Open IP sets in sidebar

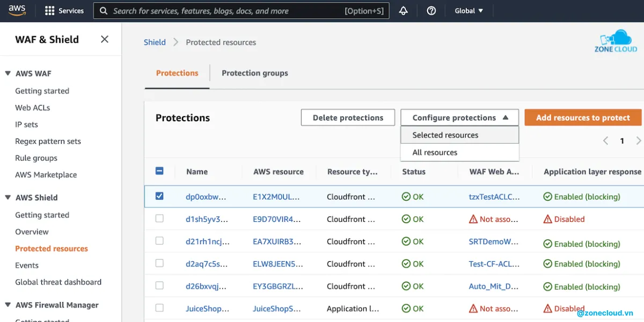tap(26, 124)
